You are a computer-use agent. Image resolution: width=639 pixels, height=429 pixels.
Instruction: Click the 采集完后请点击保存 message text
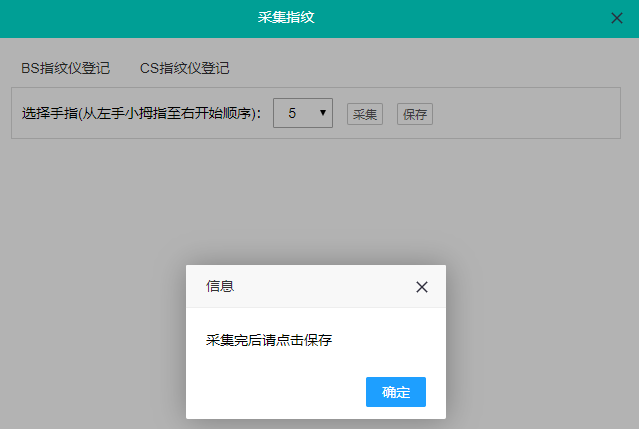(x=269, y=340)
